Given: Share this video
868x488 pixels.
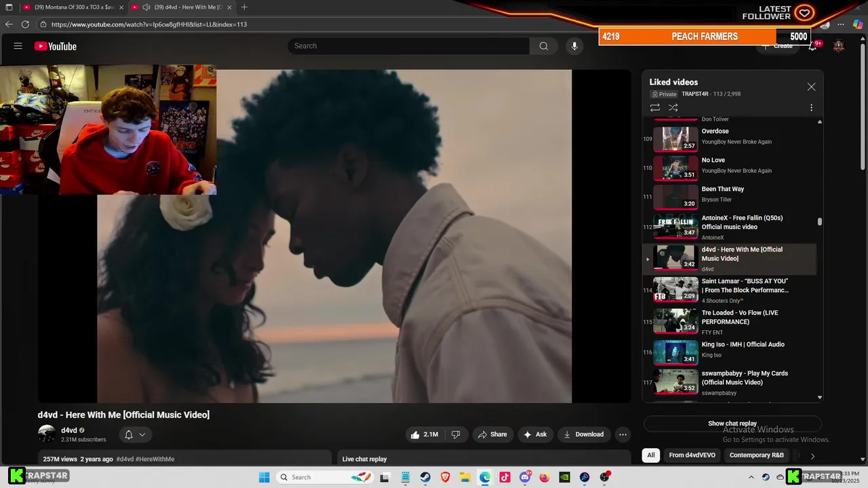Looking at the screenshot, I should coord(492,434).
